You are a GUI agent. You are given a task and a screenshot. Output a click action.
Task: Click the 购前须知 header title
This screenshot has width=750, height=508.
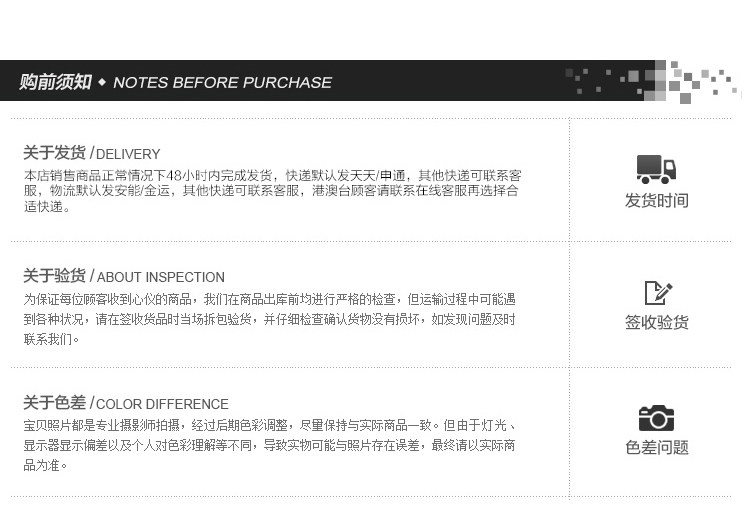pyautogui.click(x=55, y=82)
